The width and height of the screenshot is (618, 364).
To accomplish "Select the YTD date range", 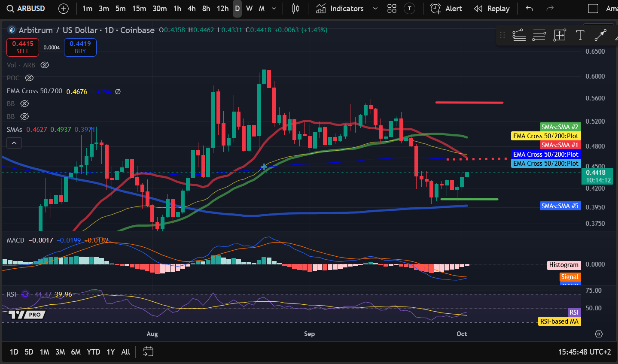I will (x=93, y=352).
